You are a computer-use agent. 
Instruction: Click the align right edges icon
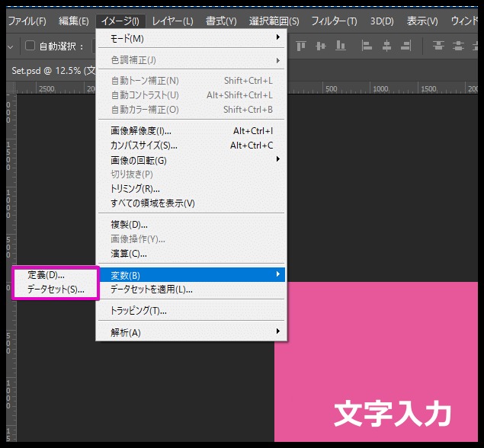407,46
